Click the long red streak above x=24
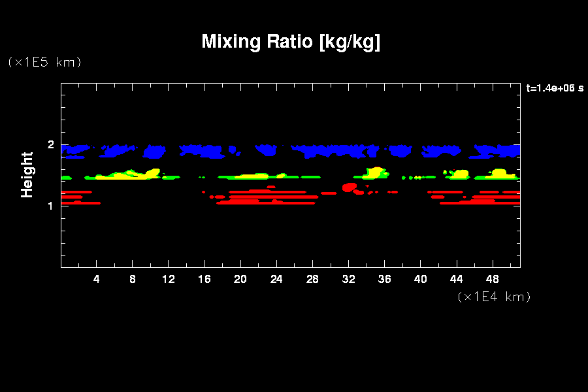 click(274, 196)
